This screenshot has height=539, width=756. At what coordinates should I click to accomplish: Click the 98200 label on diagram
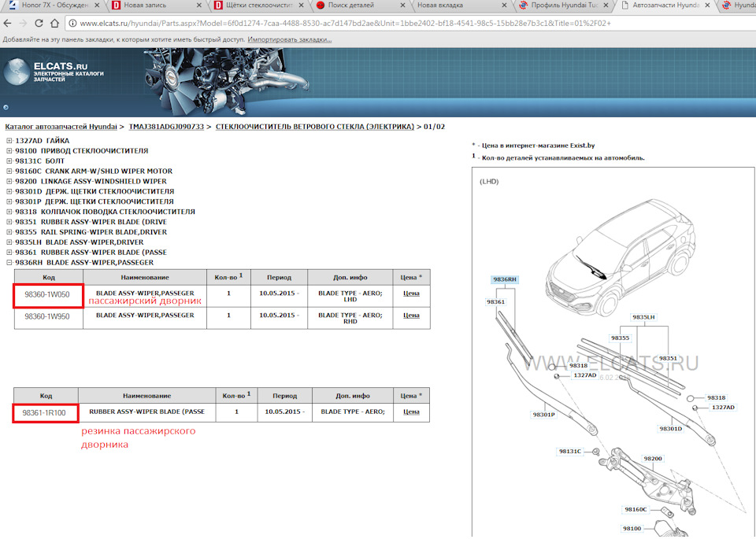653,459
